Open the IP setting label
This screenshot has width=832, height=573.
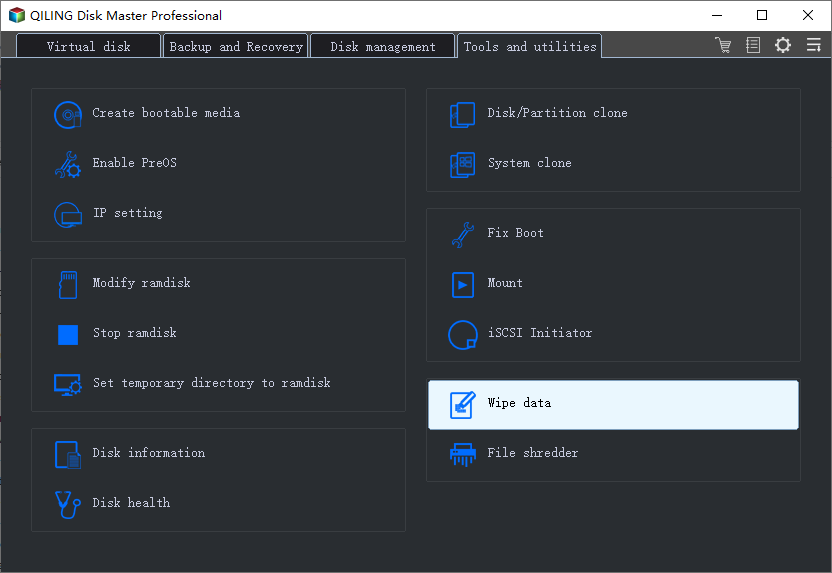(128, 213)
